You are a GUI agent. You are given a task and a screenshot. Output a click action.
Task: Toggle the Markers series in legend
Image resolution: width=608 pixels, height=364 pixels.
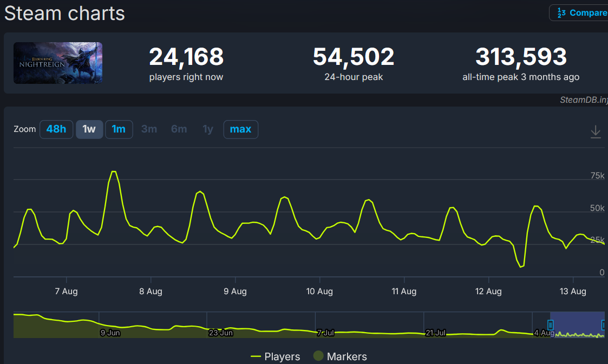click(x=340, y=356)
